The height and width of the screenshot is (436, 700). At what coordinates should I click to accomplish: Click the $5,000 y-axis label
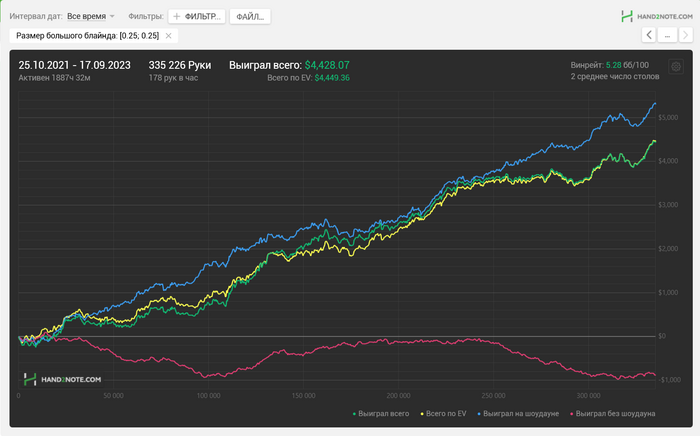668,117
